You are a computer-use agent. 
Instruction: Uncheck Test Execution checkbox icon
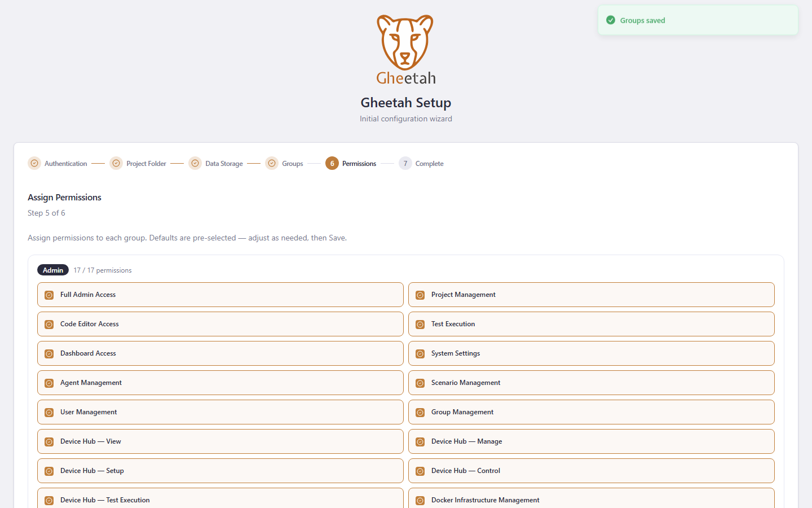420,324
